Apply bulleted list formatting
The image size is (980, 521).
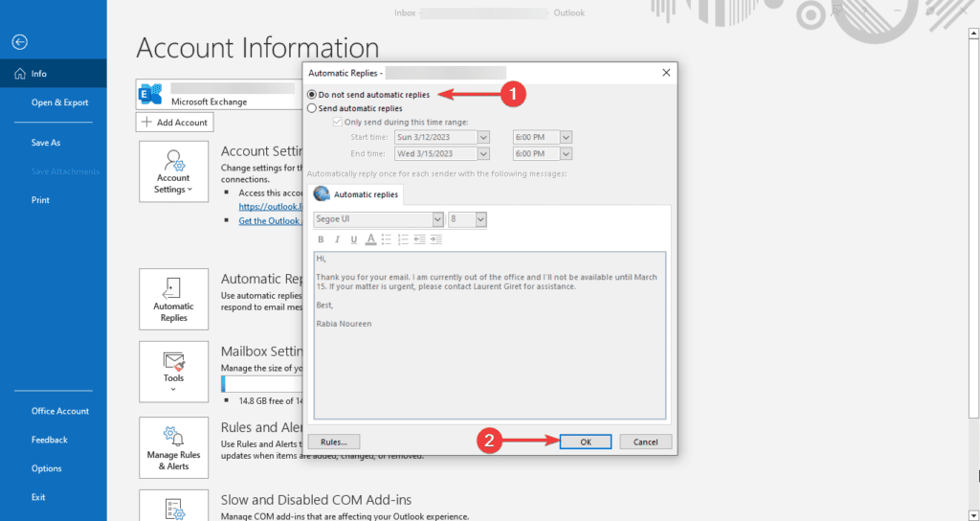pos(387,239)
